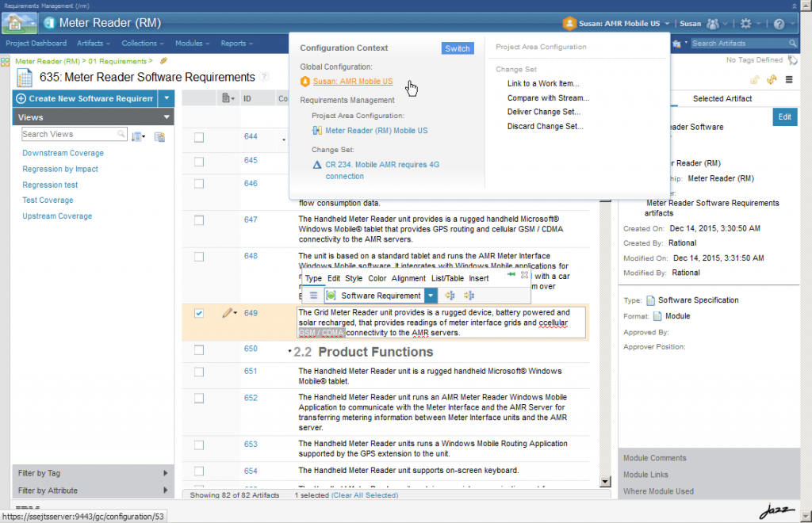This screenshot has width=812, height=523.
Task: Open the settings gear menu
Action: (745, 24)
